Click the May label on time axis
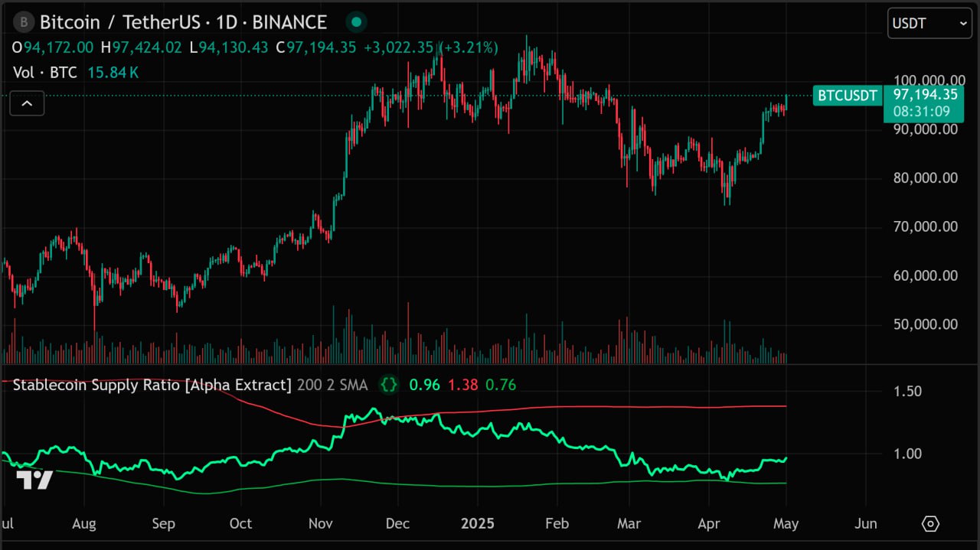Image resolution: width=980 pixels, height=550 pixels. 786,524
